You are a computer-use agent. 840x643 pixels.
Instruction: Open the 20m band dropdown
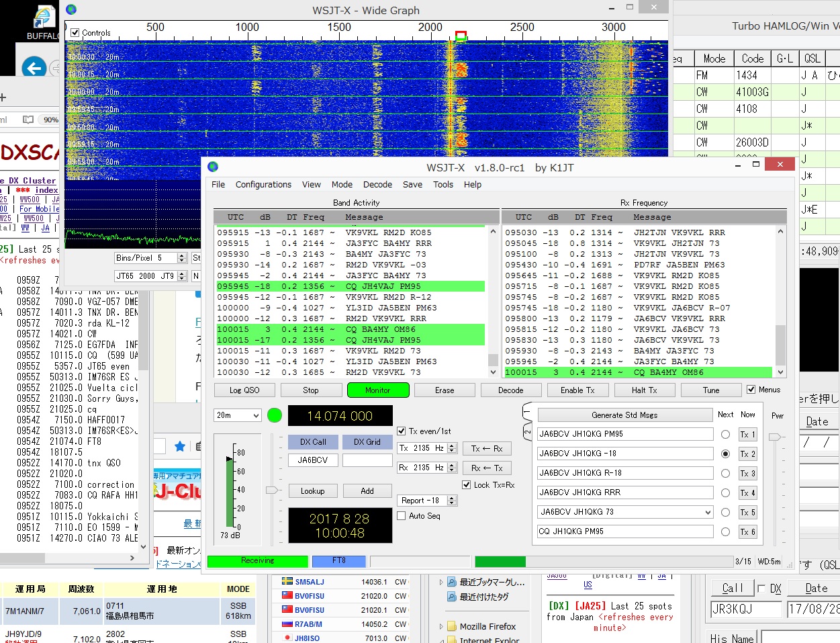(237, 416)
